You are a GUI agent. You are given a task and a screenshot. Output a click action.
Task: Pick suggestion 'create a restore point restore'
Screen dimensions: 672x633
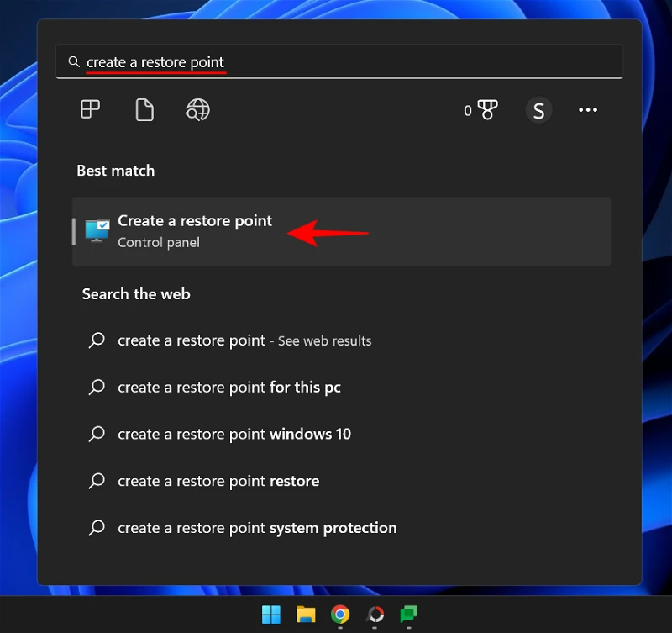click(x=218, y=482)
